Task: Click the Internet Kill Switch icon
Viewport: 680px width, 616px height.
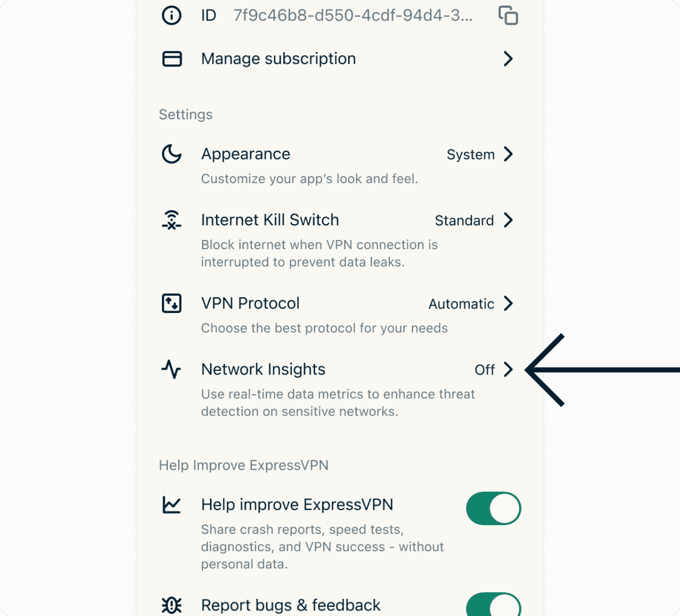Action: pyautogui.click(x=172, y=220)
